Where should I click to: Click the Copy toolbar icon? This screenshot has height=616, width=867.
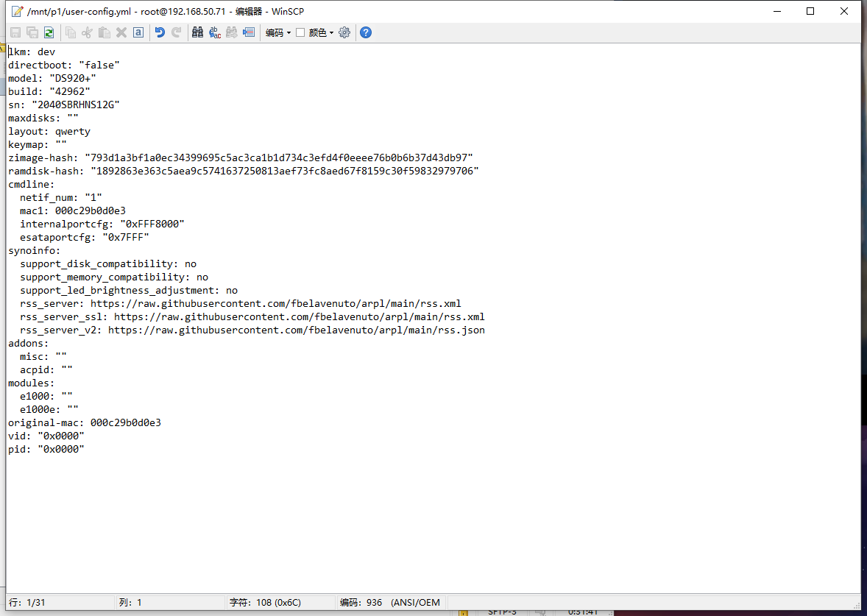[71, 32]
